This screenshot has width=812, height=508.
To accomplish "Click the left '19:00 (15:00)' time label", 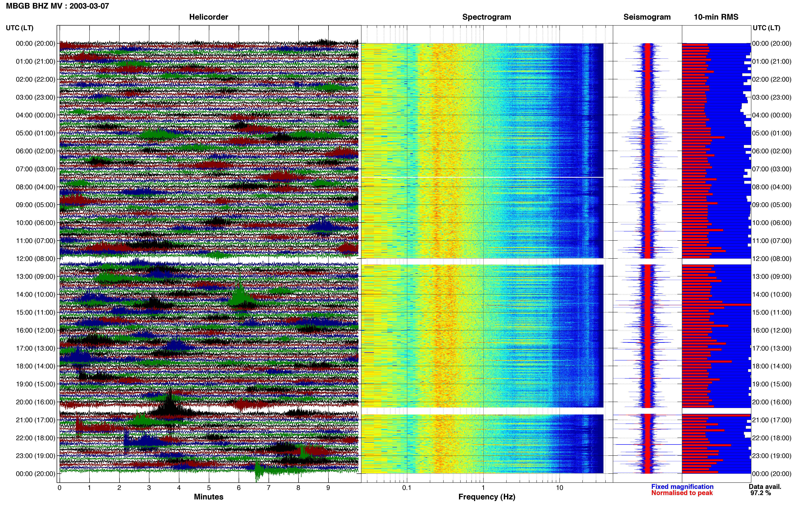I will point(36,384).
